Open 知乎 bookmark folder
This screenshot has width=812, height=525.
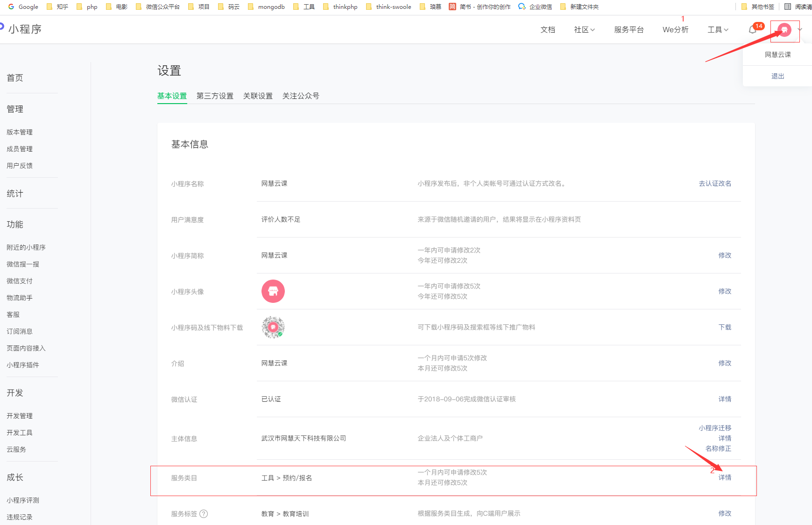click(x=57, y=7)
